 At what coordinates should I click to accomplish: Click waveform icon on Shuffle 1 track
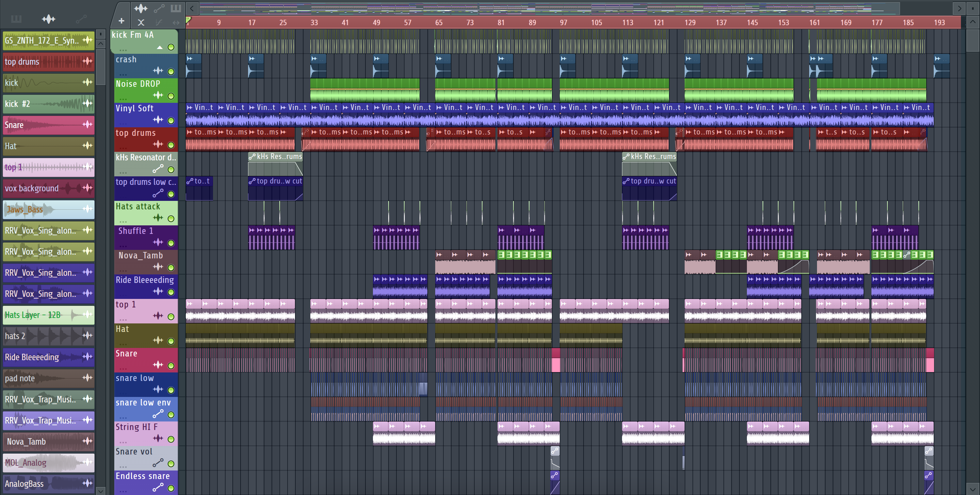(x=158, y=242)
